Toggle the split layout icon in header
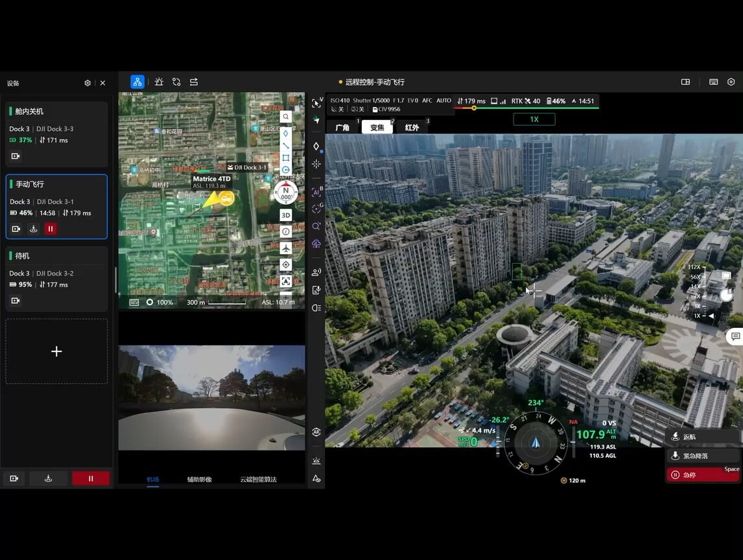Image resolution: width=743 pixels, height=560 pixels. [685, 82]
